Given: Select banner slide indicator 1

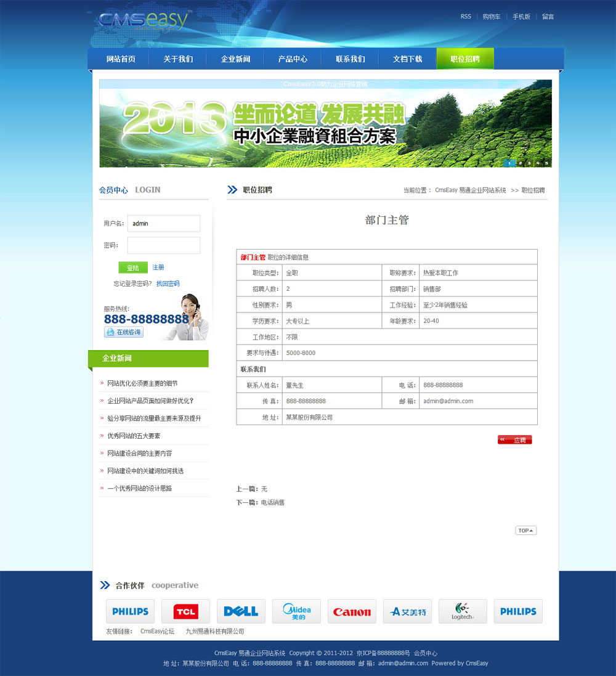Looking at the screenshot, I should pyautogui.click(x=509, y=163).
